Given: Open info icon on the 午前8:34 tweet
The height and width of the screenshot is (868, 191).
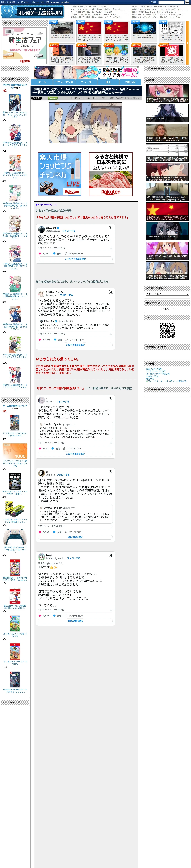Looking at the screenshot, I should pos(111,610).
